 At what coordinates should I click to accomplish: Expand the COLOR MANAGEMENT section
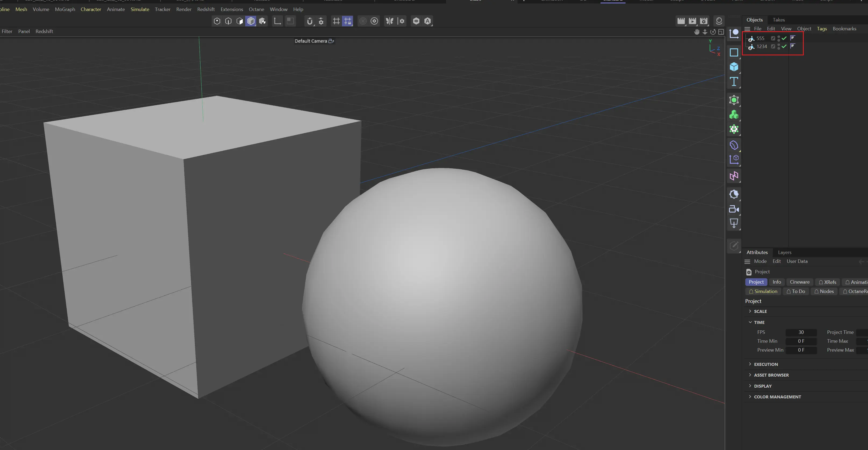tap(750, 397)
